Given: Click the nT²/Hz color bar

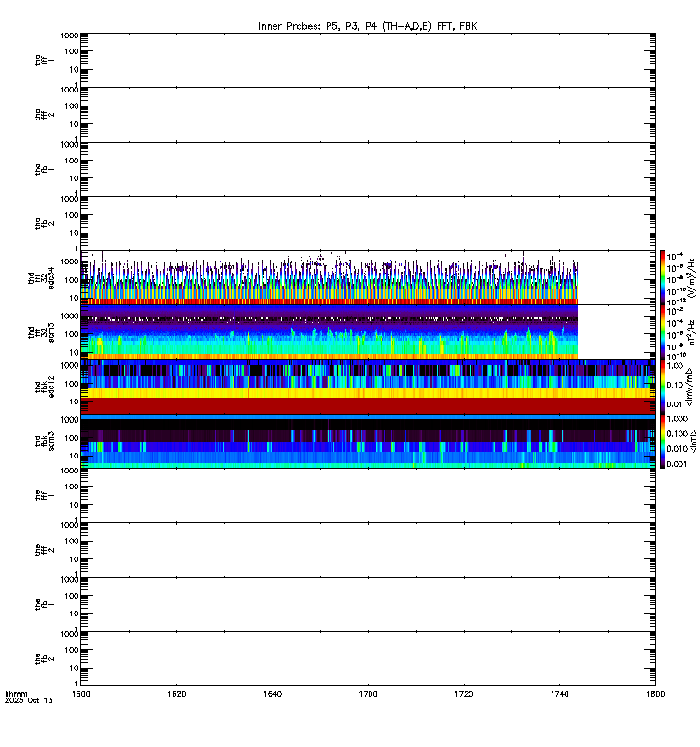Looking at the screenshot, I should click(663, 332).
